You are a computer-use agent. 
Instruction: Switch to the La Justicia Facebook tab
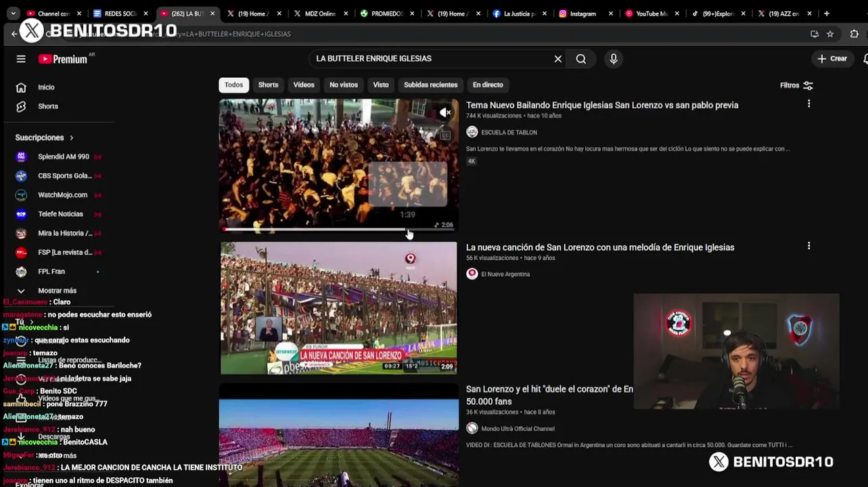click(x=520, y=14)
